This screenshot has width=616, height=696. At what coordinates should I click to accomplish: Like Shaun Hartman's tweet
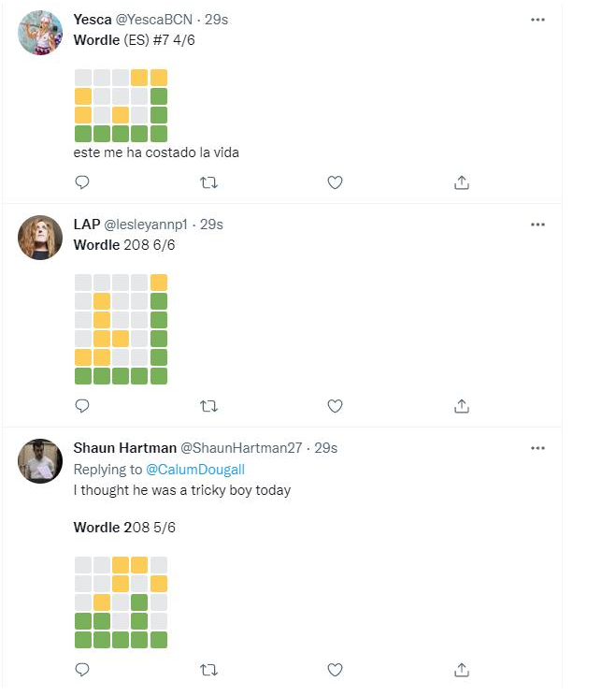coord(335,670)
